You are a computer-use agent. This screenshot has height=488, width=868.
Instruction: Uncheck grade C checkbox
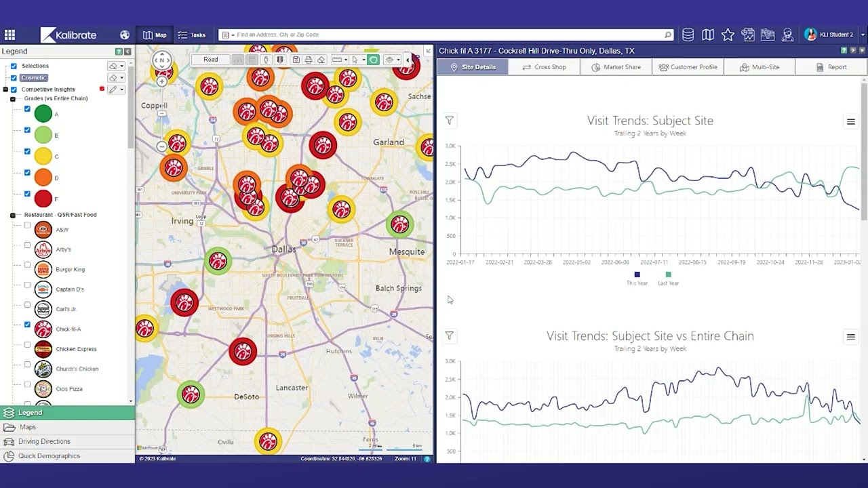tap(27, 151)
